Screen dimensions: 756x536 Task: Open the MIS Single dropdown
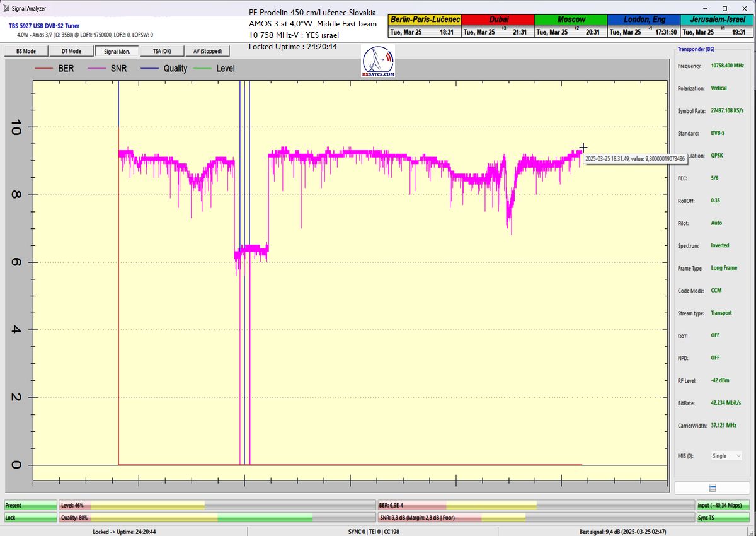(x=726, y=455)
